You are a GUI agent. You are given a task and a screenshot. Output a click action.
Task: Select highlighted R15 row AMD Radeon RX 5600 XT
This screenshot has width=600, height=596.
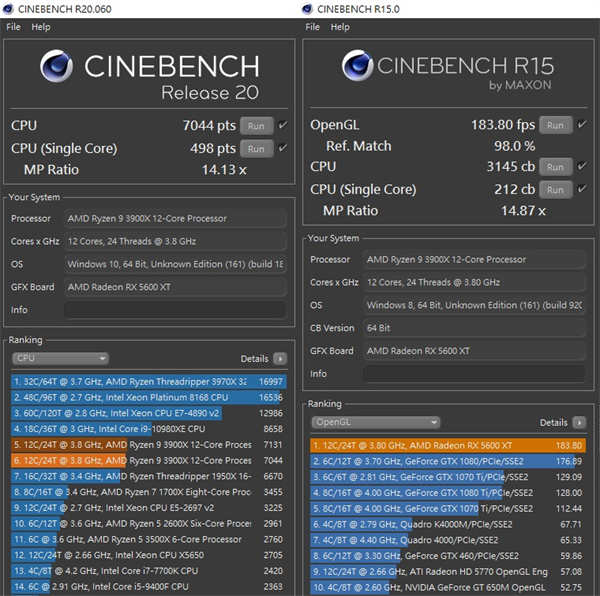[448, 445]
